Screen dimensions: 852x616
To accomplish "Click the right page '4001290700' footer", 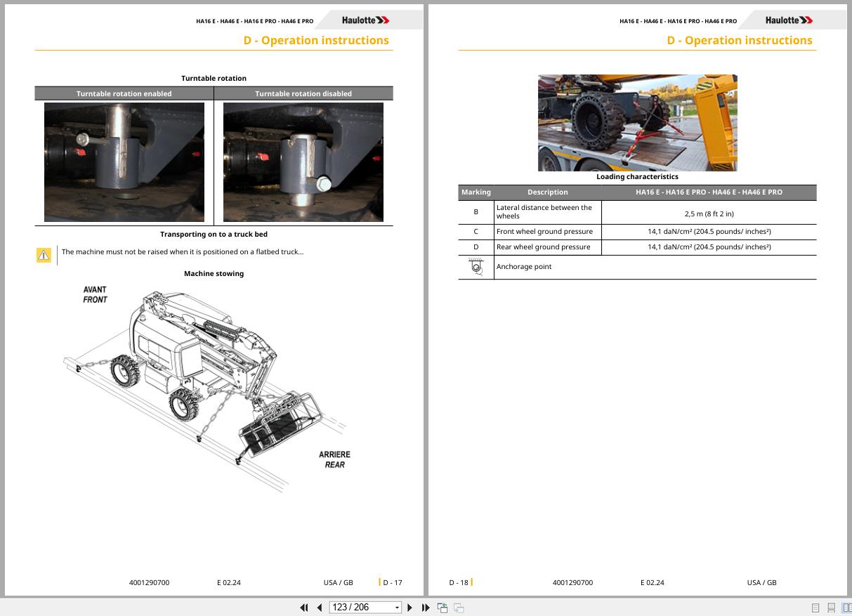I will pyautogui.click(x=572, y=582).
